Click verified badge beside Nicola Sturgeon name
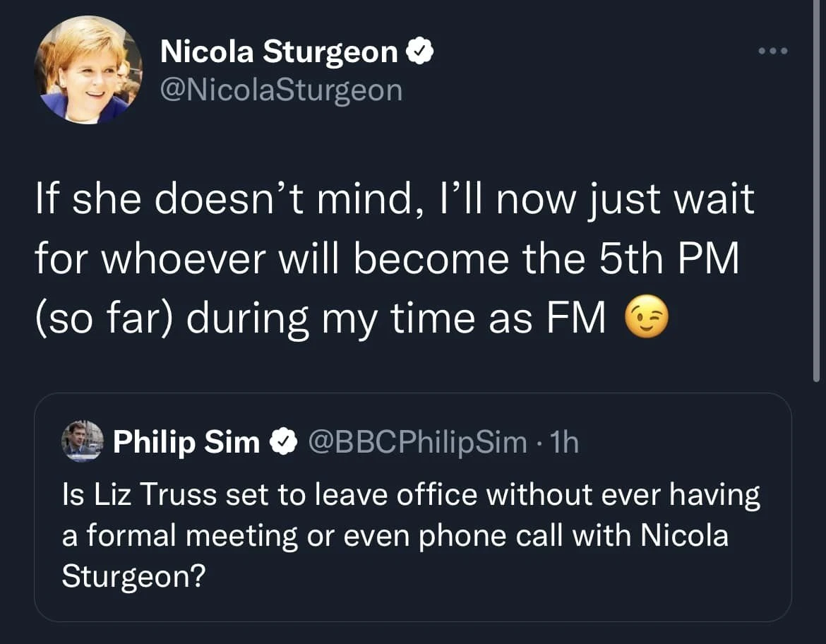826x644 pixels. (422, 52)
